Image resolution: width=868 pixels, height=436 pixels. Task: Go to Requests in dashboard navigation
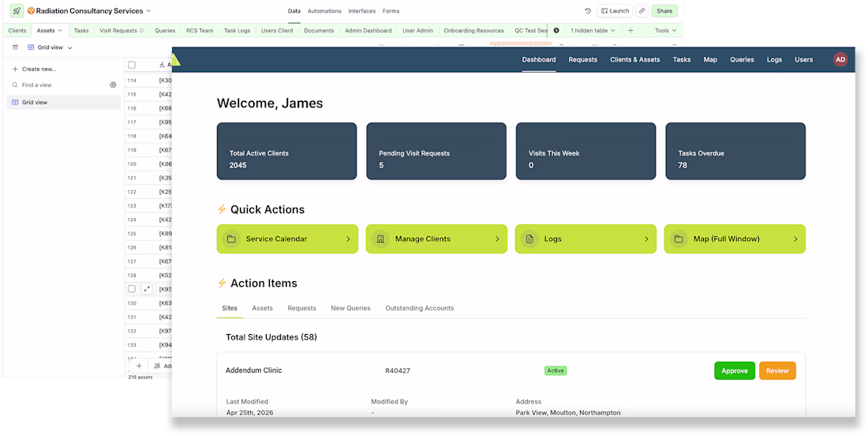coord(583,60)
